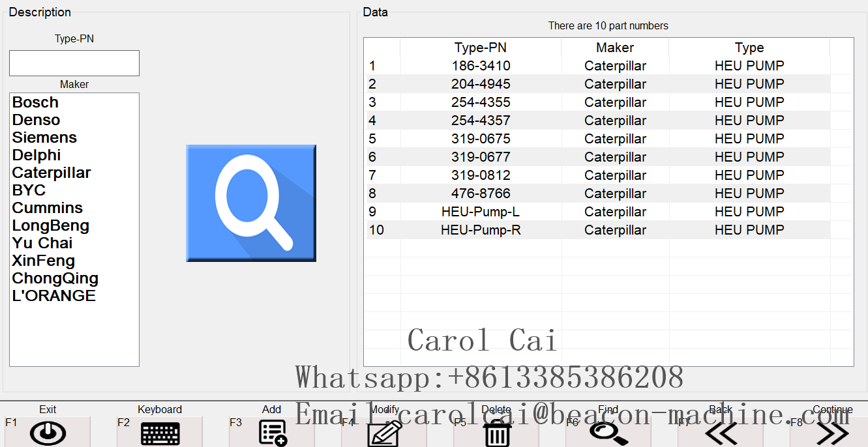Screen dimensions: 868x447
Task: Click the Type column header
Action: click(x=749, y=48)
